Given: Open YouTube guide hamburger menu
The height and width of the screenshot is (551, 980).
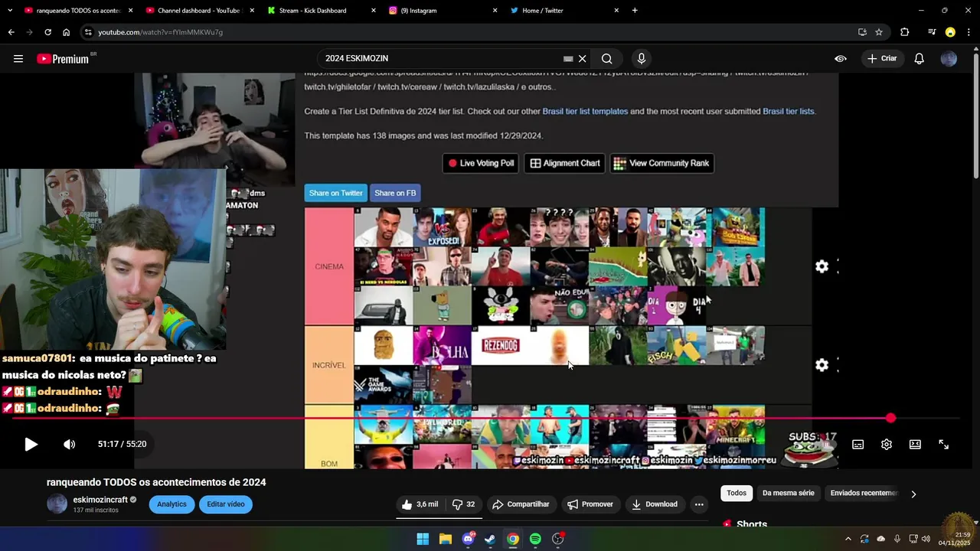Looking at the screenshot, I should click(x=18, y=59).
